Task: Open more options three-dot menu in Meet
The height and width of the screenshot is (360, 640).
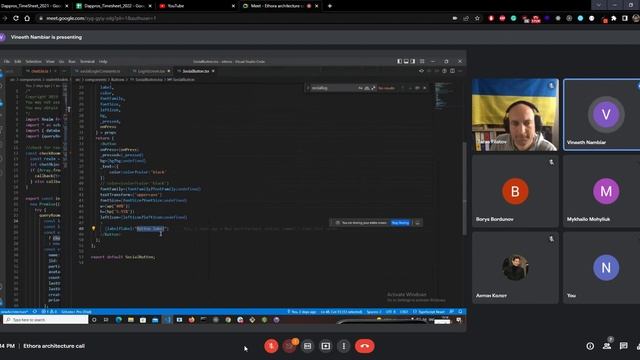Action: [344, 346]
